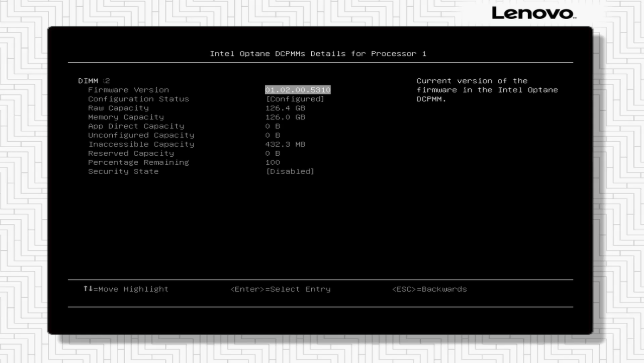Select the Percentage Remaining value 100
This screenshot has width=644, height=363.
[273, 162]
